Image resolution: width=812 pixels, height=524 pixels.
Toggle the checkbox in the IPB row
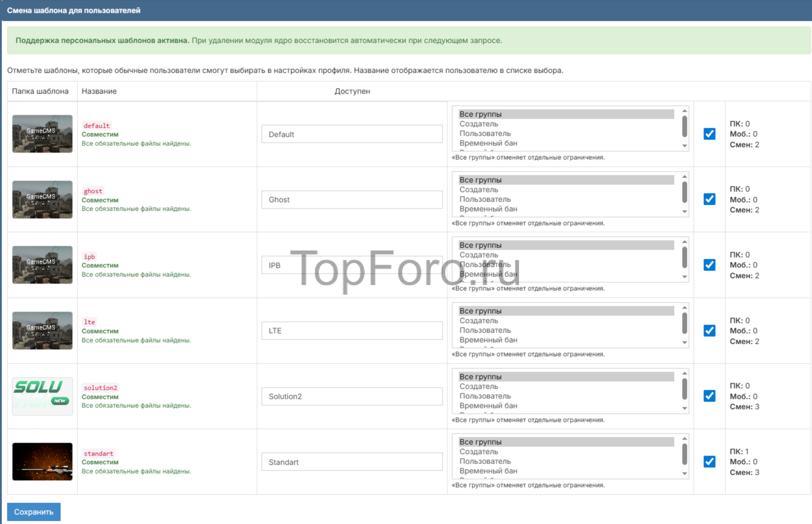[x=709, y=265]
